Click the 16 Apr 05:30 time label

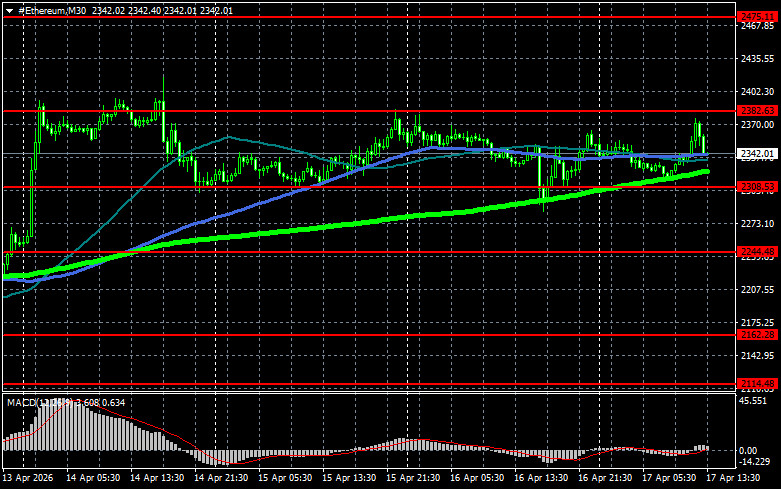(477, 478)
